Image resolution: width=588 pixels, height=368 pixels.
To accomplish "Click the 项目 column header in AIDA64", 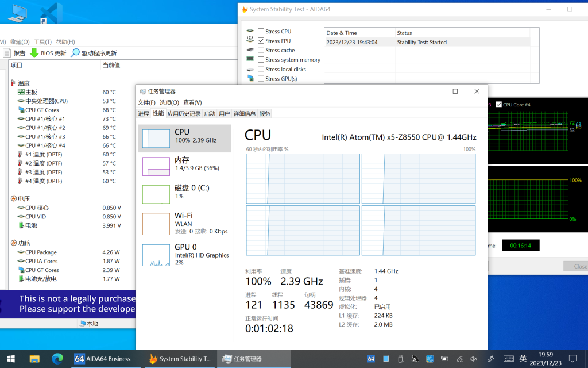I will pyautogui.click(x=55, y=65).
